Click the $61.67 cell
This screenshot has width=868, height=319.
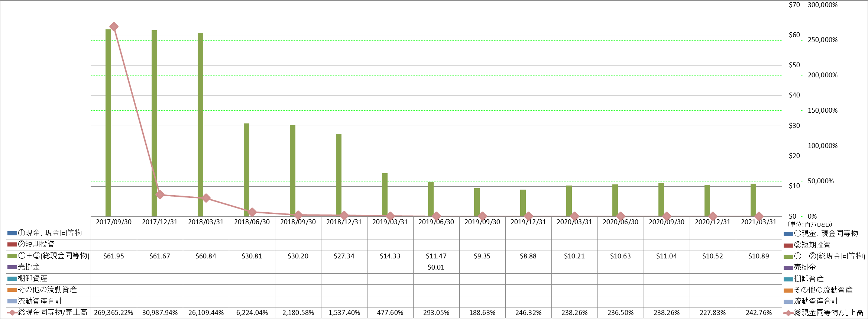pos(160,256)
